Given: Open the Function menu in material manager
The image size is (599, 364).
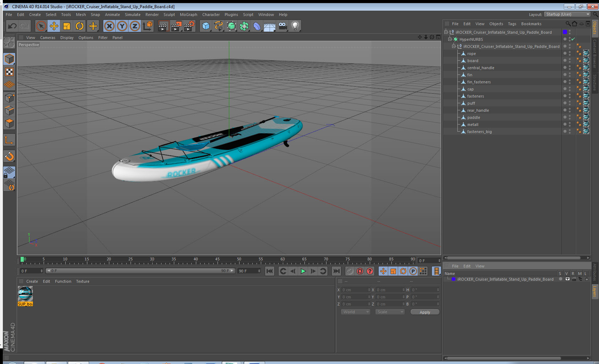Looking at the screenshot, I should pos(63,281).
